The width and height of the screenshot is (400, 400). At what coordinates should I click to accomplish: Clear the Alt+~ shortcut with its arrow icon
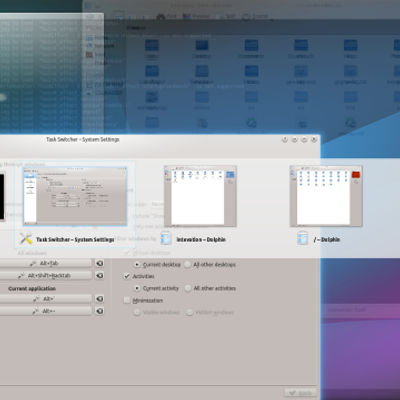click(x=99, y=311)
